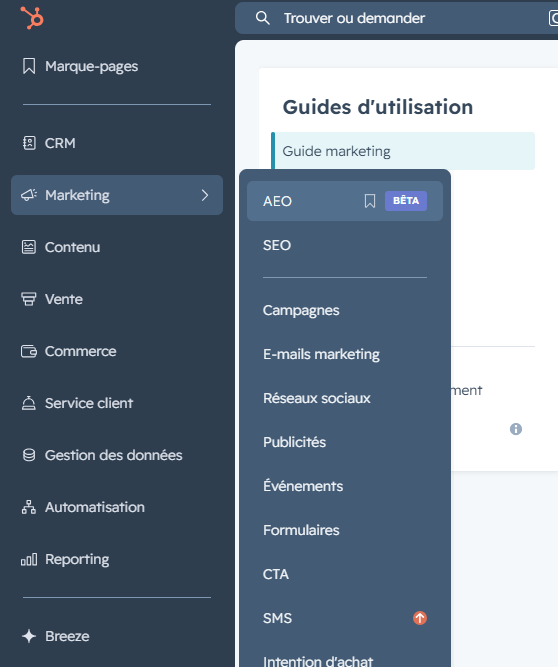This screenshot has height=667, width=558.
Task: Click the Automatisation workflow icon
Action: [29, 507]
